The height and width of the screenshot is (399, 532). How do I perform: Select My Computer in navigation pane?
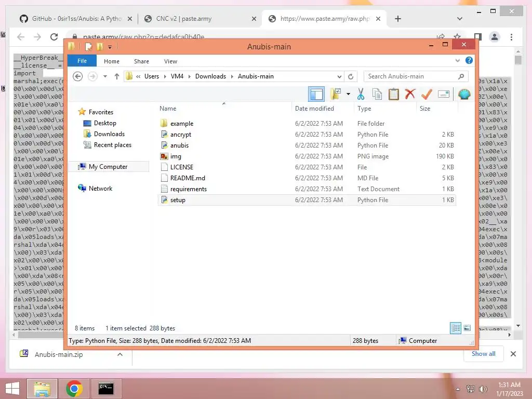108,167
